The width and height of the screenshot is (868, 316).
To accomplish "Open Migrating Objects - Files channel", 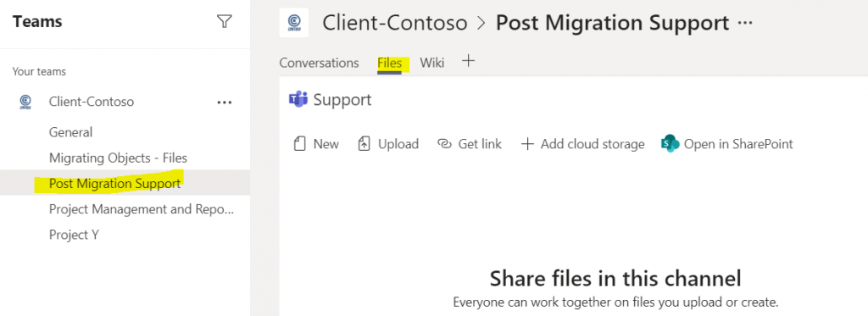I will [118, 158].
